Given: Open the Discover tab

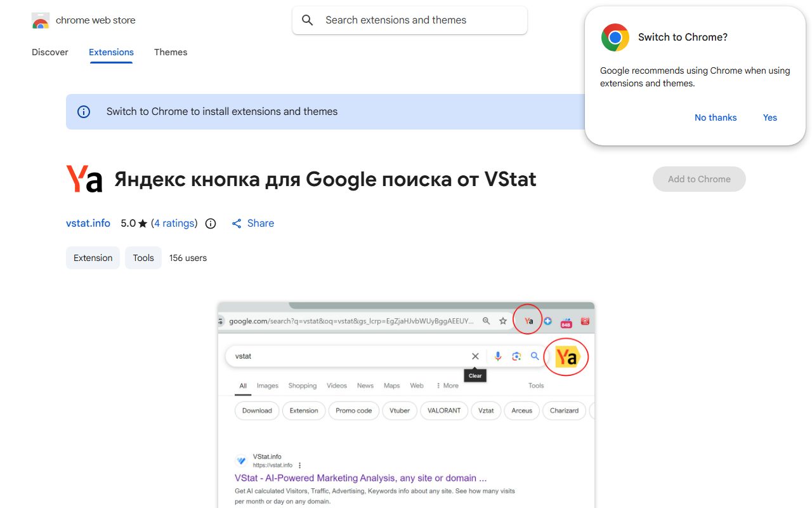Looking at the screenshot, I should pos(50,52).
